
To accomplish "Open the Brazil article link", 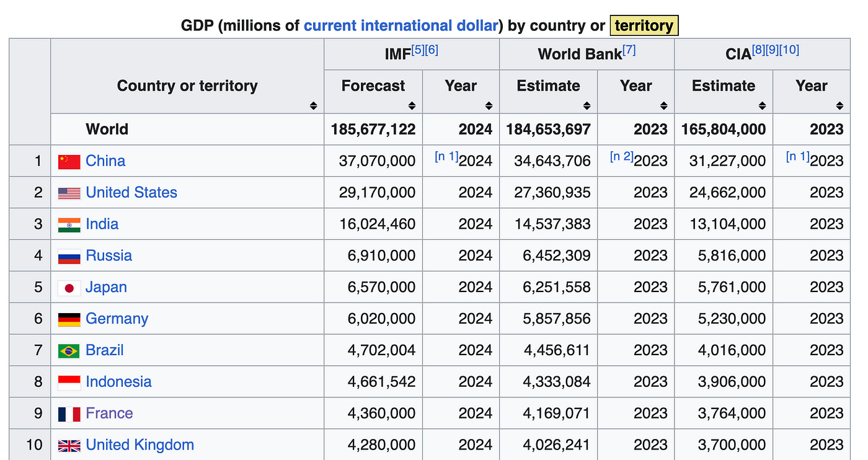I will tap(105, 351).
